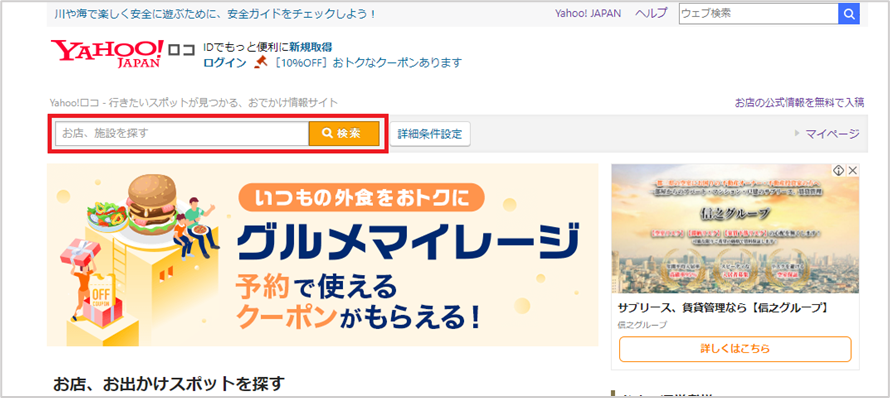Image resolution: width=890 pixels, height=398 pixels.
Task: Open the ヘルプ link
Action: pyautogui.click(x=651, y=14)
